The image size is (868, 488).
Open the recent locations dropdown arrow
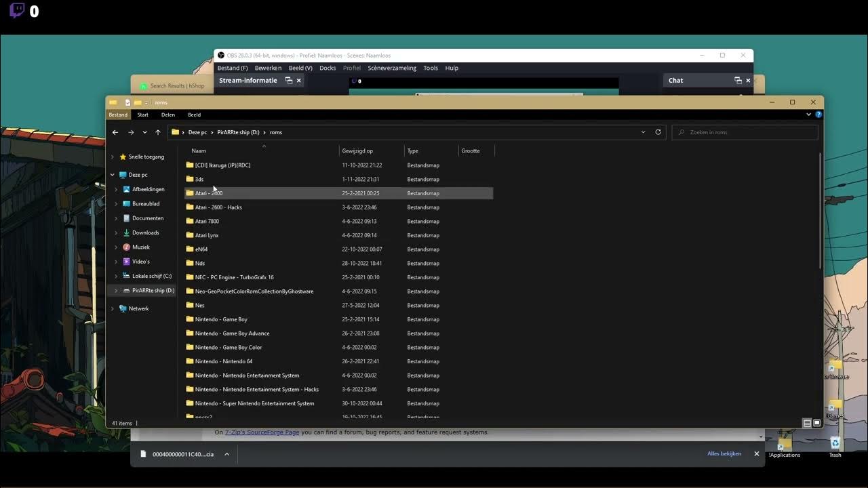point(144,132)
